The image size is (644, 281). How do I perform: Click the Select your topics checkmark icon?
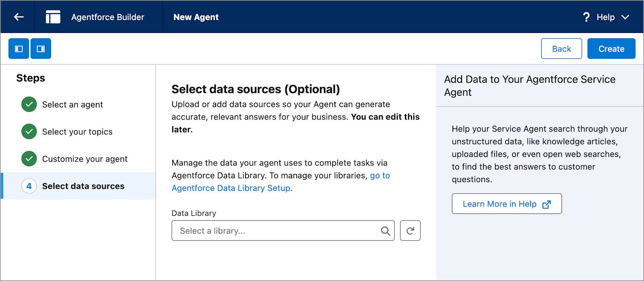click(29, 131)
